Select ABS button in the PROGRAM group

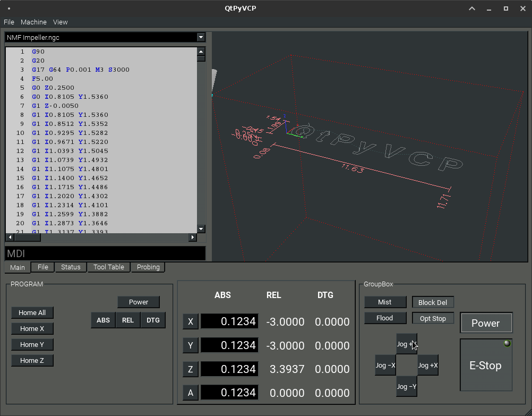(103, 320)
